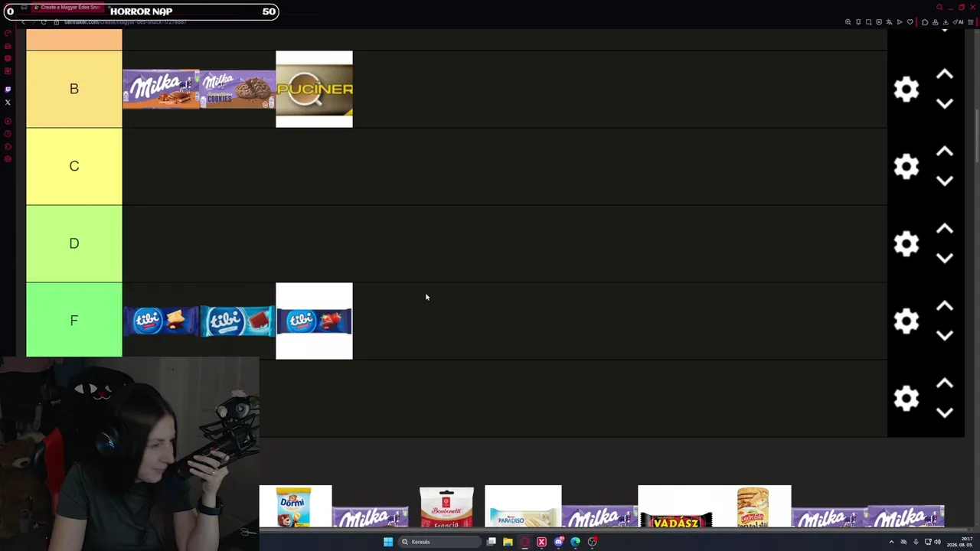Open settings gear for tier B
980x551 pixels.
click(906, 90)
